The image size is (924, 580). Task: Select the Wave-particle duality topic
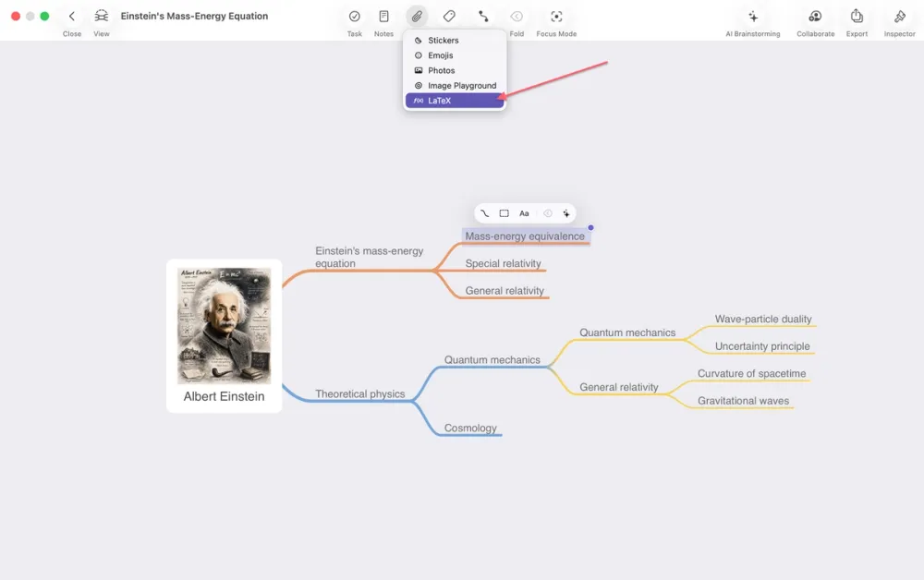coord(763,320)
